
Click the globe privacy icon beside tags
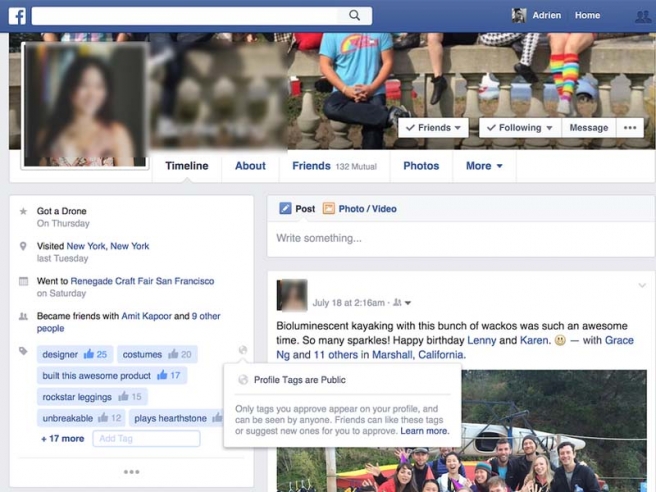point(243,351)
